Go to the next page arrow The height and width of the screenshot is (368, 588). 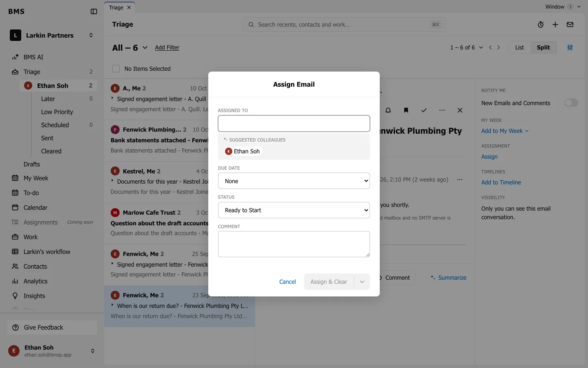(x=499, y=47)
